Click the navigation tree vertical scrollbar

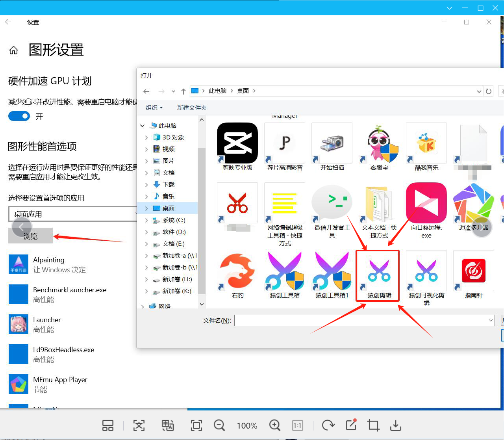tap(202, 221)
